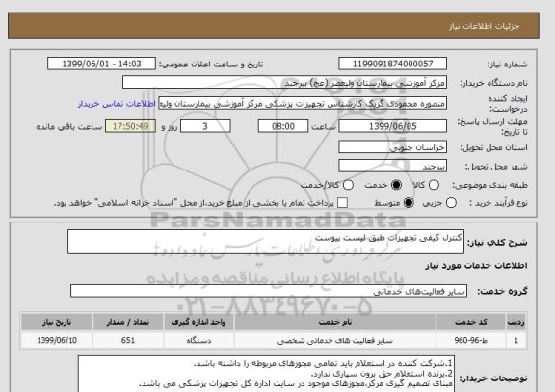Click the service code cell ط-96-960
The image size is (555, 392).
(x=471, y=340)
